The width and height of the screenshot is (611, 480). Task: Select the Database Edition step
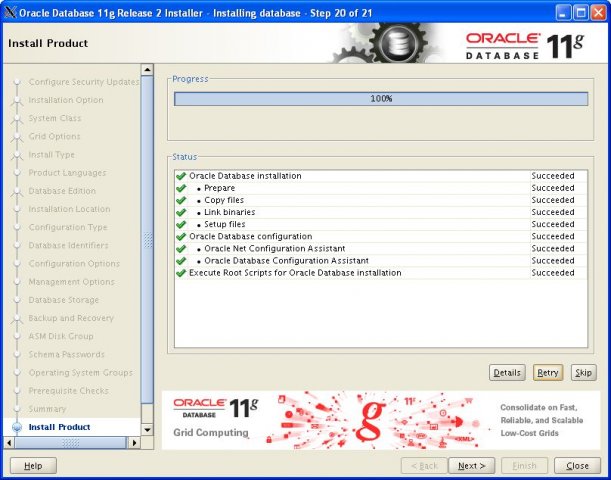click(x=62, y=191)
